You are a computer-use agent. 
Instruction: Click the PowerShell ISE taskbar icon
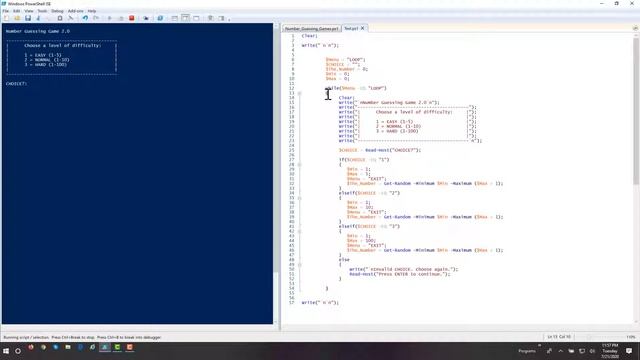(105, 347)
